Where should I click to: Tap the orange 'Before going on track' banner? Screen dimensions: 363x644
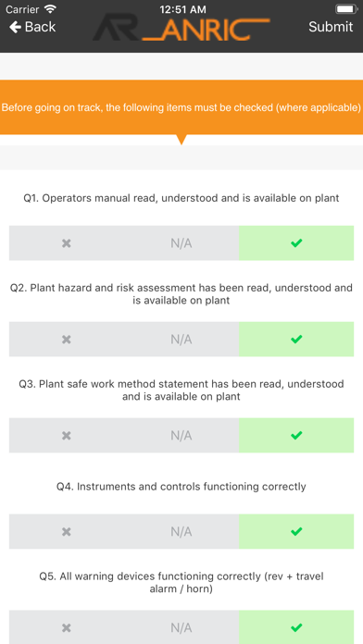tap(181, 107)
